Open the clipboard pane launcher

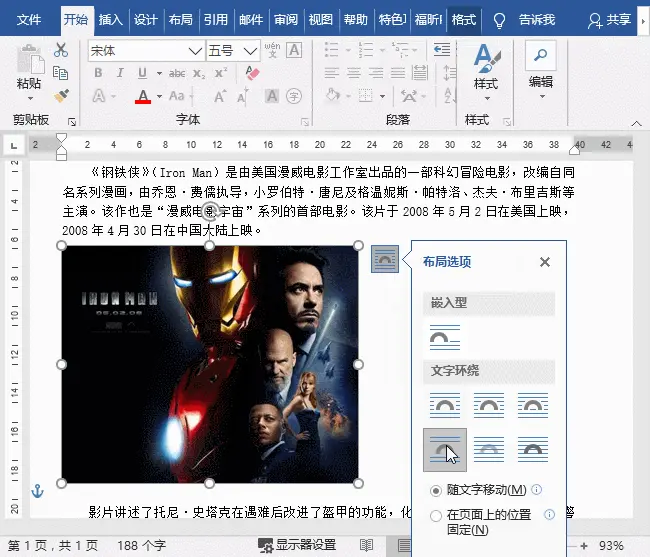tap(72, 122)
